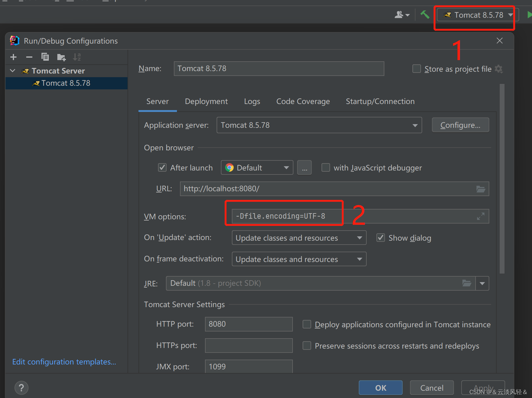Open the user account icon menu in toolbar
This screenshot has width=532, height=398.
(402, 15)
